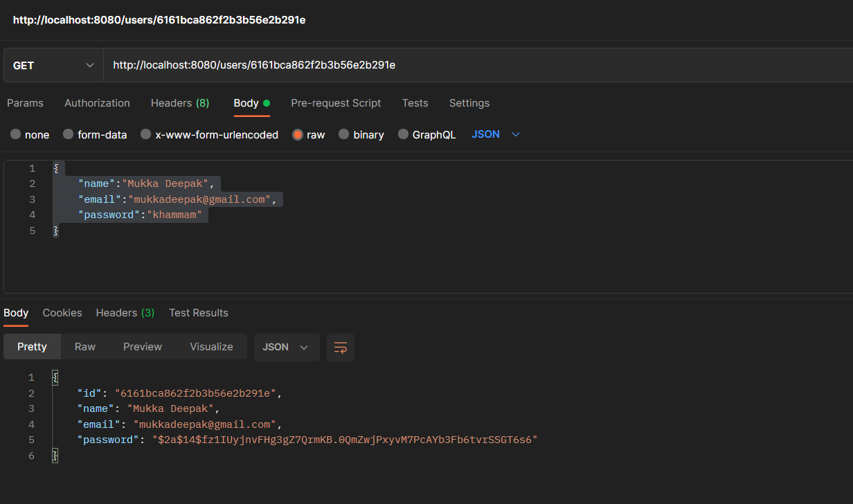View the Cookies response tab

coord(62,312)
